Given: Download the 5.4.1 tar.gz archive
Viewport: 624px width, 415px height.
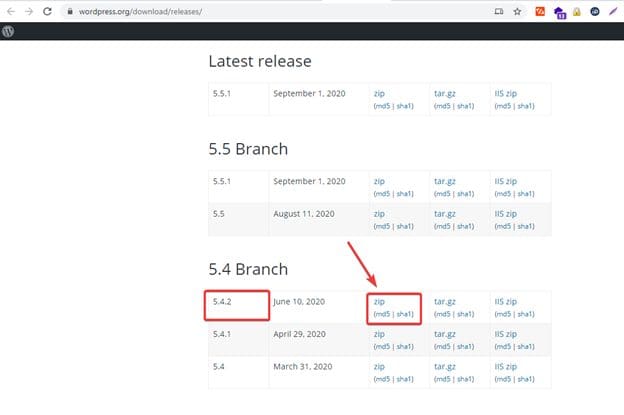Looking at the screenshot, I should tap(444, 334).
